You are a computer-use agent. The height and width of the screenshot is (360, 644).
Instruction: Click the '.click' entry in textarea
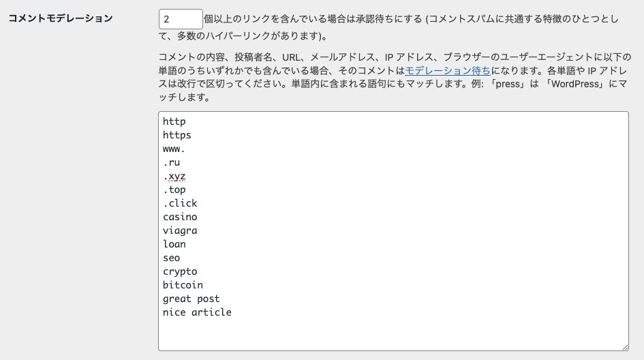click(x=180, y=203)
